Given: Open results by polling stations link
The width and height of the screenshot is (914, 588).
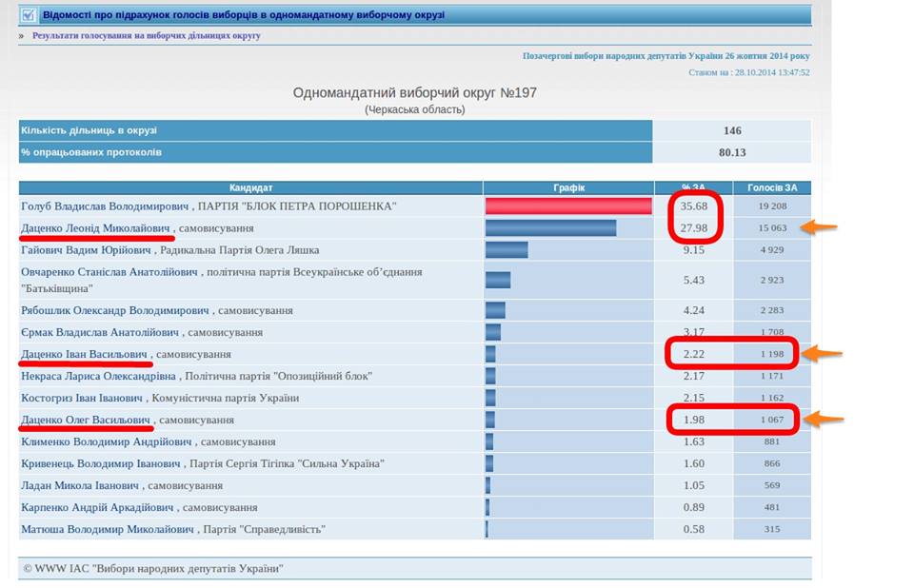Looking at the screenshot, I should tap(147, 35).
